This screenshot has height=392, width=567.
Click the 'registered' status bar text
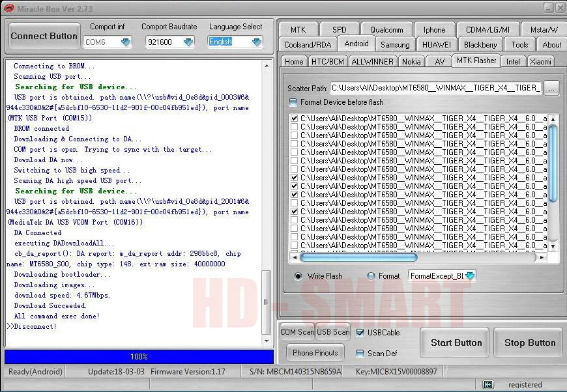pyautogui.click(x=525, y=384)
